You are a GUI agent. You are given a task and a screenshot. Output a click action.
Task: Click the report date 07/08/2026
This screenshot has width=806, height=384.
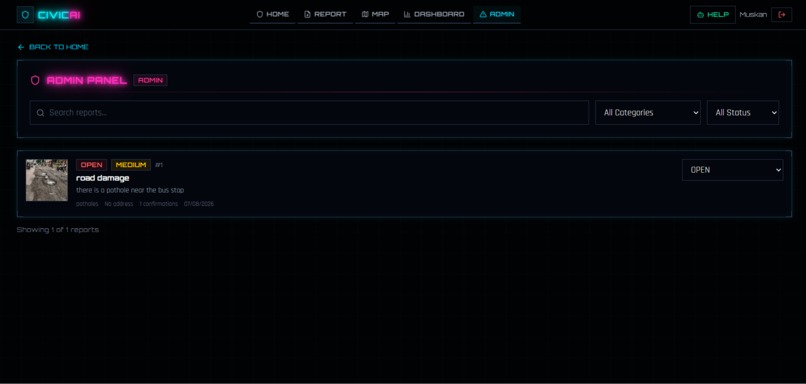pyautogui.click(x=199, y=204)
